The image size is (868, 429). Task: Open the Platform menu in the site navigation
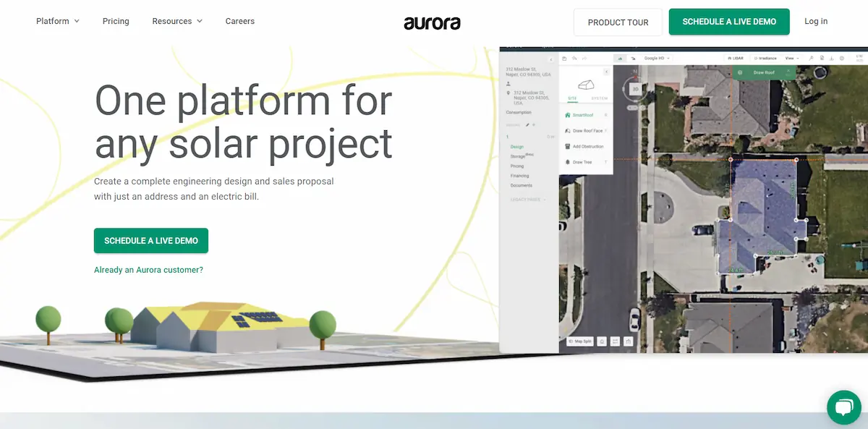[x=58, y=21]
